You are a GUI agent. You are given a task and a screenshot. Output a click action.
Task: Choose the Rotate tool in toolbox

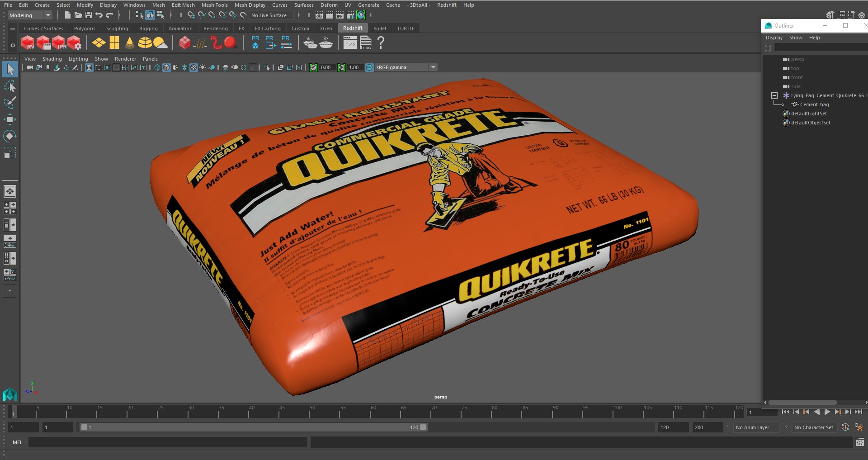click(x=10, y=136)
